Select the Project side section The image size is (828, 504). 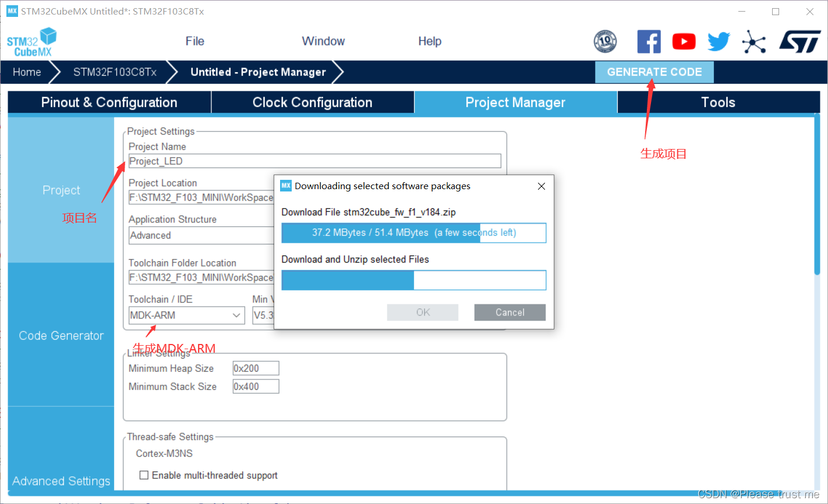point(61,190)
